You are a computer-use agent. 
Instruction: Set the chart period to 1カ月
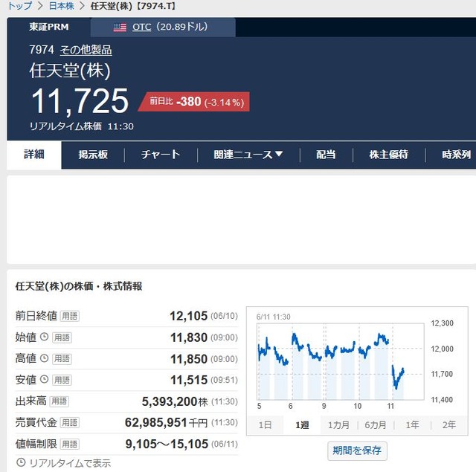tap(339, 425)
